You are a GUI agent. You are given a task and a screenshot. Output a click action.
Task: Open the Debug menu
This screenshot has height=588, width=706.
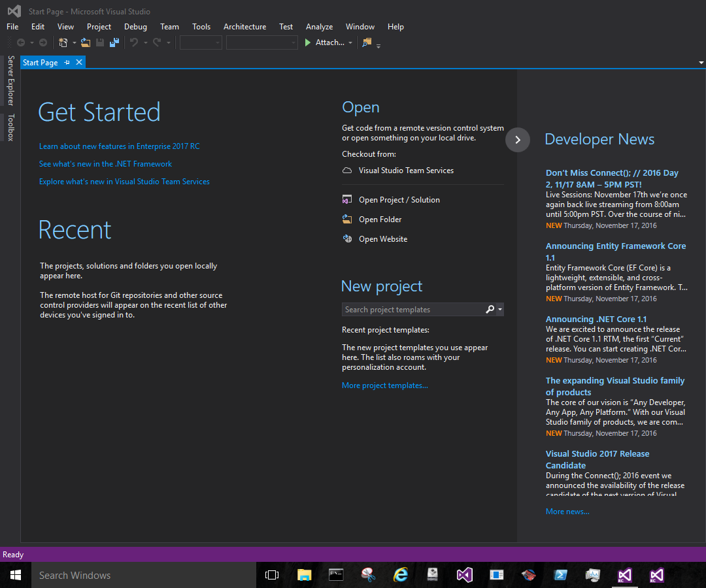pos(135,27)
